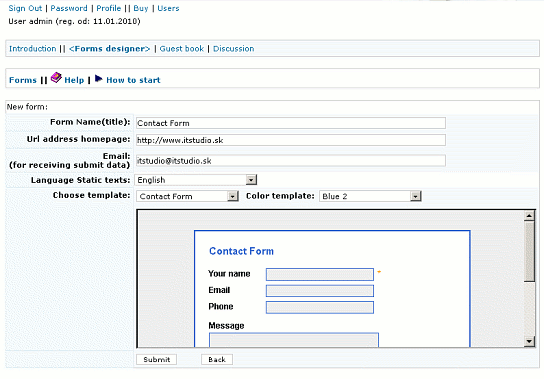
Task: Click the purple Help book icon
Action: coord(56,78)
